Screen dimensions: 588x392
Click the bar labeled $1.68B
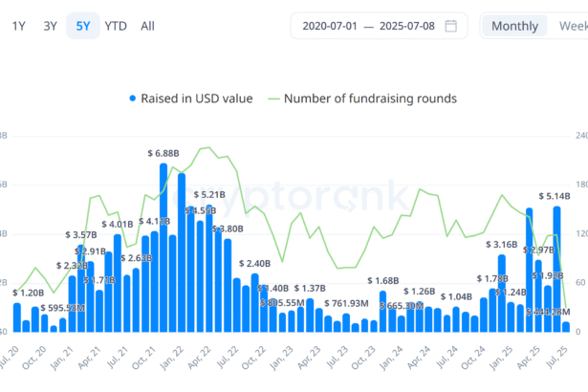tap(382, 311)
